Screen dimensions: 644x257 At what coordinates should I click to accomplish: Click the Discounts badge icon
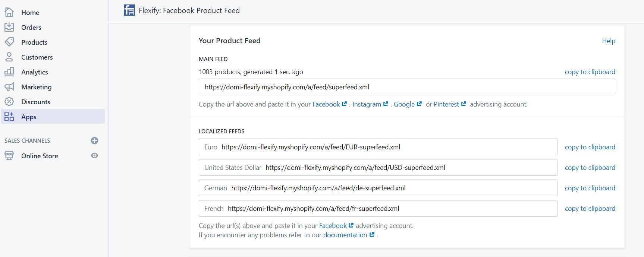click(x=9, y=102)
